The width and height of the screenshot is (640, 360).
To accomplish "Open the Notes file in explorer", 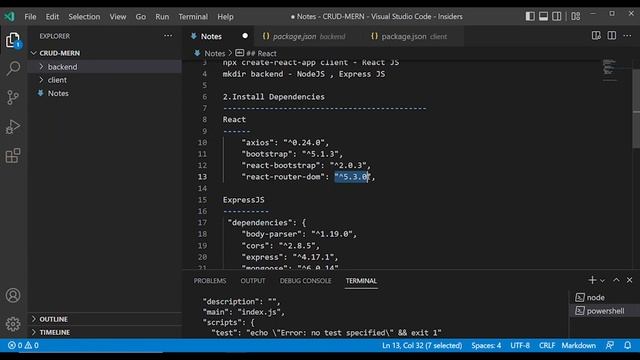I will 104,93.
